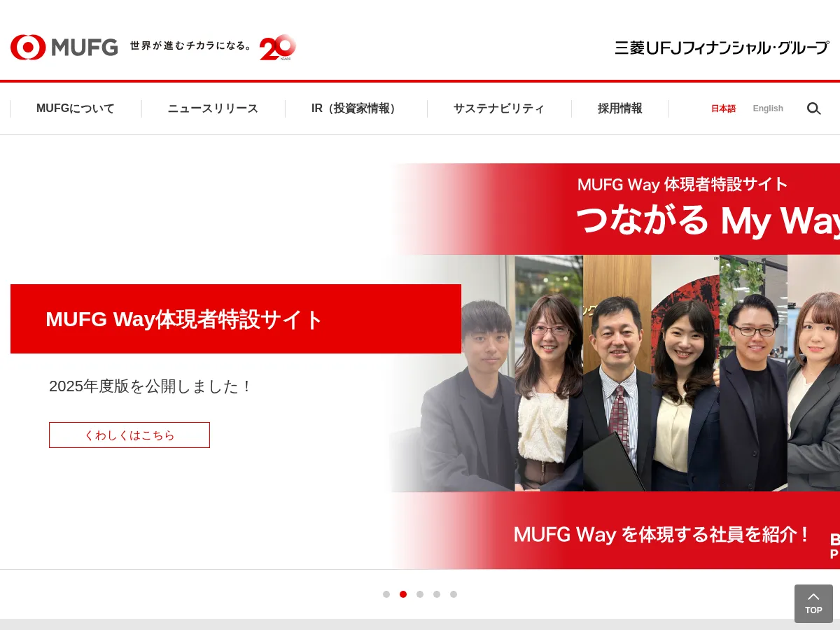Click the MUFG Way体現者特設サイト red banner

click(235, 318)
